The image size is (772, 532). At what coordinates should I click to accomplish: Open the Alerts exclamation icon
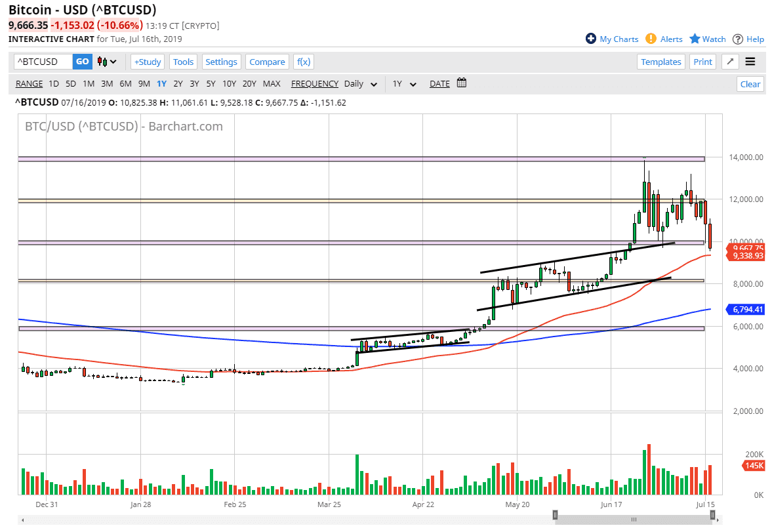[x=651, y=39]
